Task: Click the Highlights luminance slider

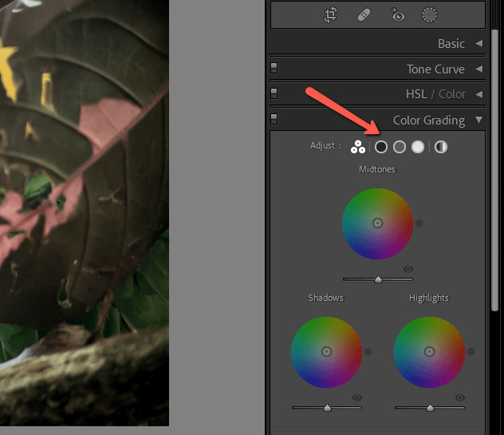Action: (x=430, y=408)
